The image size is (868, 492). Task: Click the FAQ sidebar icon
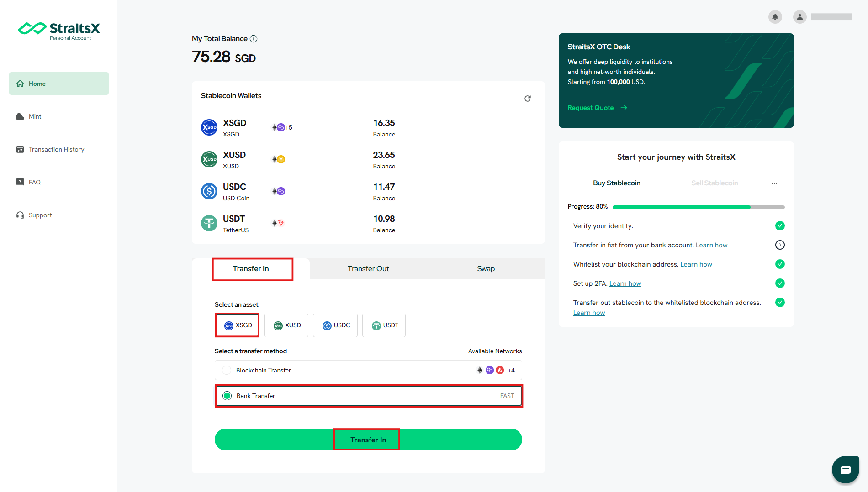pyautogui.click(x=20, y=182)
